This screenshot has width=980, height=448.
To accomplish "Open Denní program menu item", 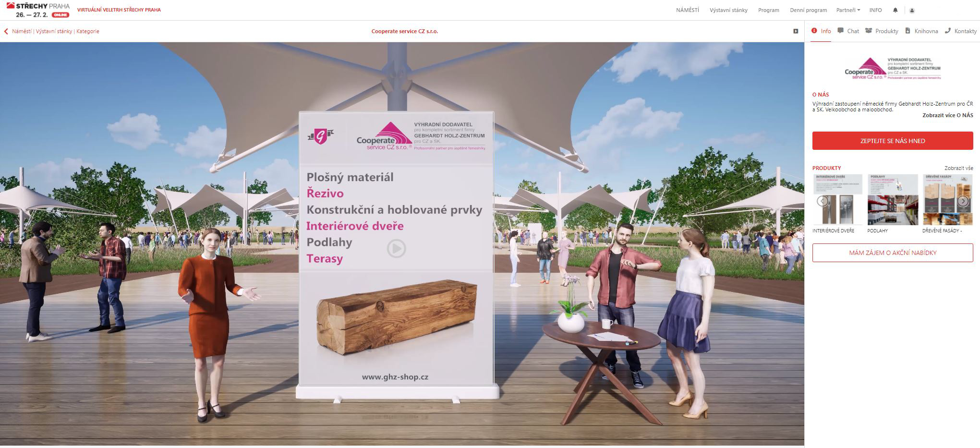I will [809, 10].
